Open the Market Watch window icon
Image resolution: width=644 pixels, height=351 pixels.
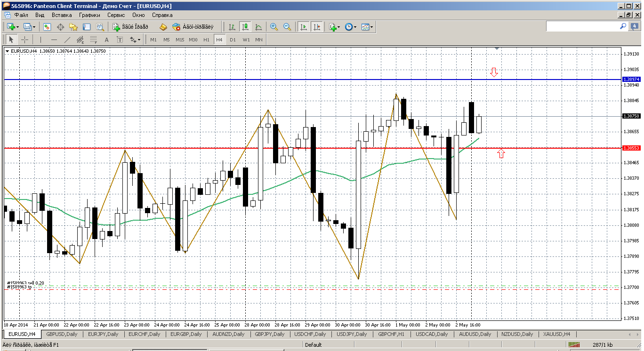47,27
